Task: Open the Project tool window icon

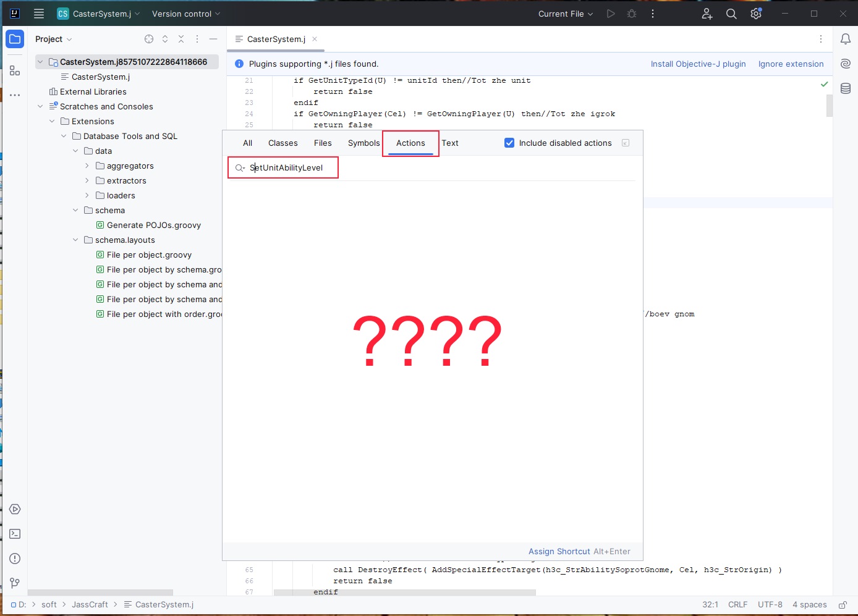Action: [15, 39]
